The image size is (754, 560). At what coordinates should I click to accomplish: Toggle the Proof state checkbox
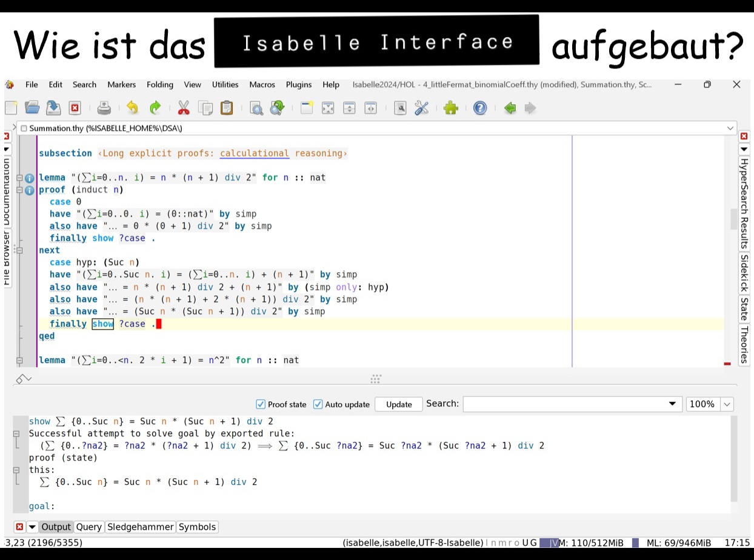(261, 404)
